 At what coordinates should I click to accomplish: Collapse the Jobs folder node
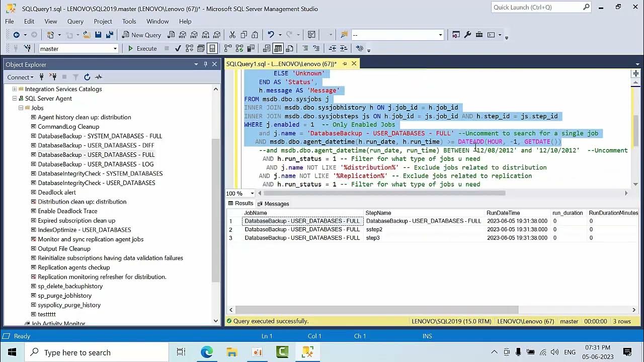(x=21, y=108)
